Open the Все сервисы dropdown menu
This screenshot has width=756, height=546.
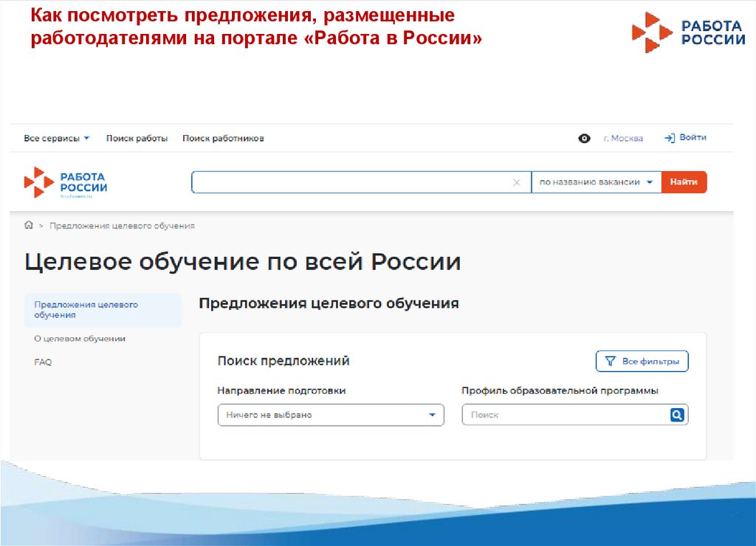coord(56,138)
